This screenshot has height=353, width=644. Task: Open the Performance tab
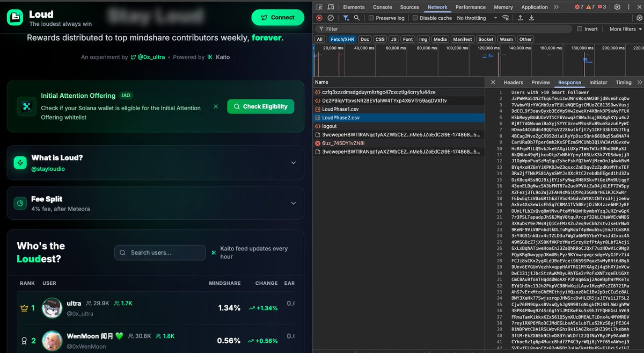(x=471, y=7)
